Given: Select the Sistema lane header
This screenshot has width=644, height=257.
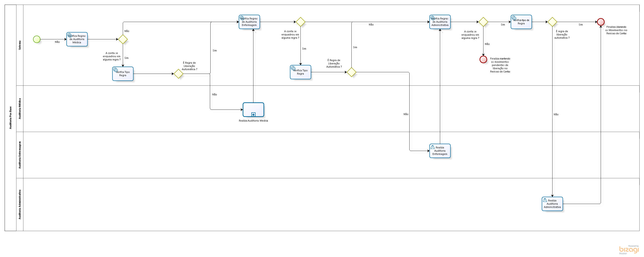Looking at the screenshot, I should [x=20, y=45].
